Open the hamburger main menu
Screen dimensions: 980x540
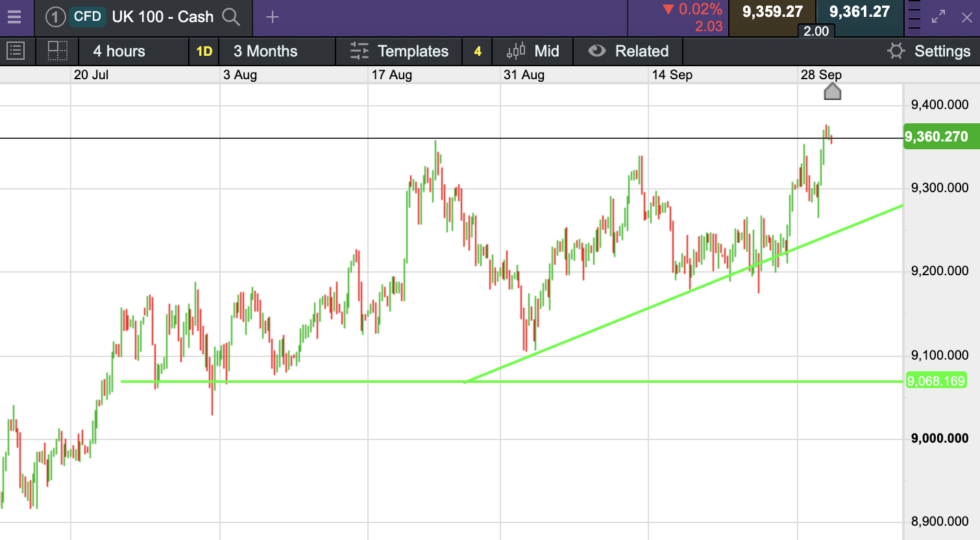[x=14, y=17]
